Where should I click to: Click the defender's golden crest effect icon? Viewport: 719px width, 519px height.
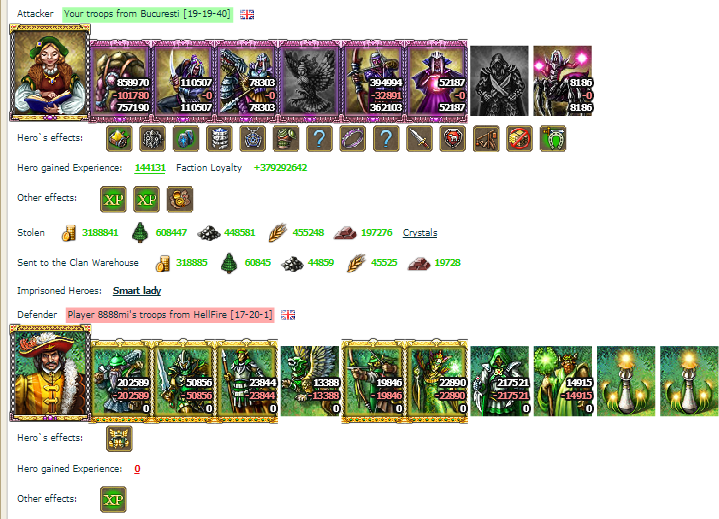(x=119, y=438)
